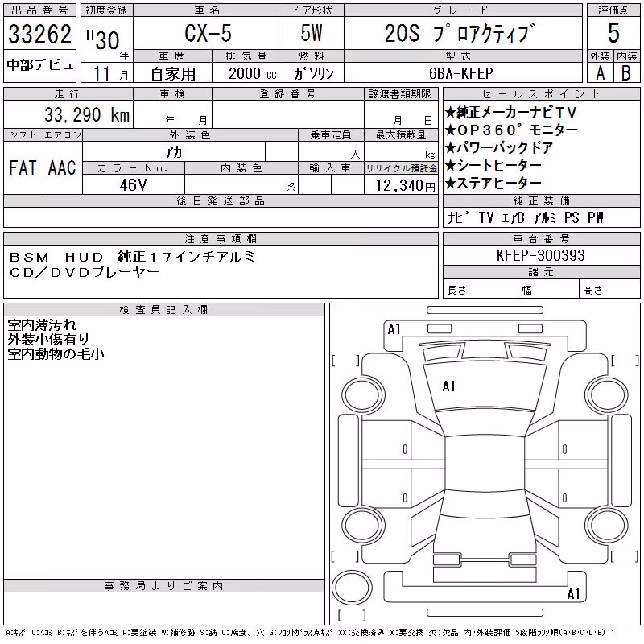
Task: Click the first registration year "H30"
Action: point(103,39)
